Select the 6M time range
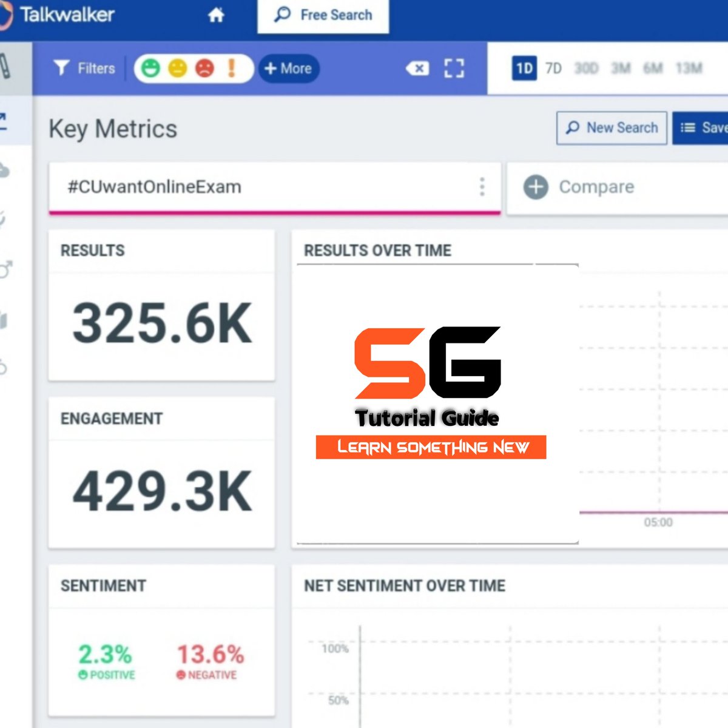Viewport: 728px width, 728px height. 653,68
